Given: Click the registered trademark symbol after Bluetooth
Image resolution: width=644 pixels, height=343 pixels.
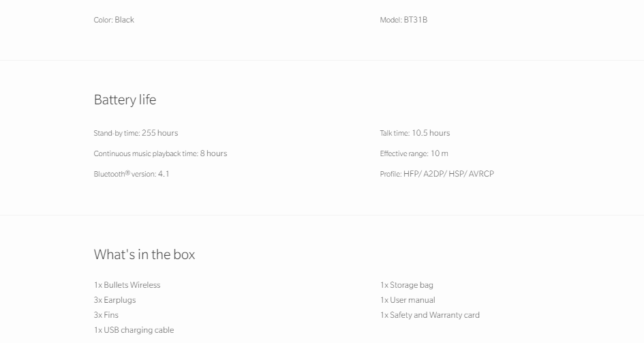Looking at the screenshot, I should [127, 172].
